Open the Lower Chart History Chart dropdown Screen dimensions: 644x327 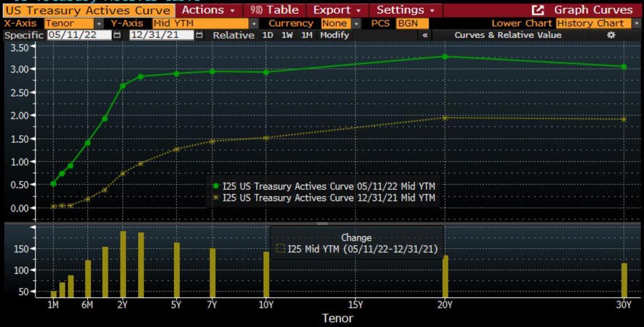click(x=638, y=23)
